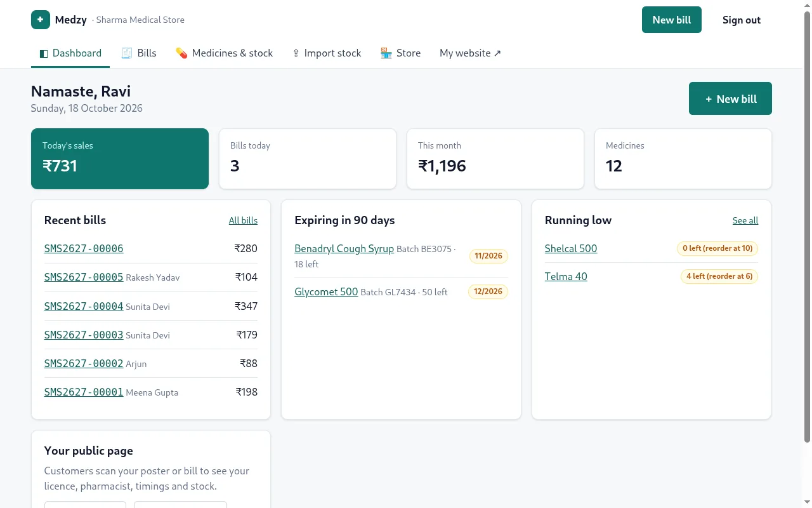Open bill SMS2627-00004

84,306
